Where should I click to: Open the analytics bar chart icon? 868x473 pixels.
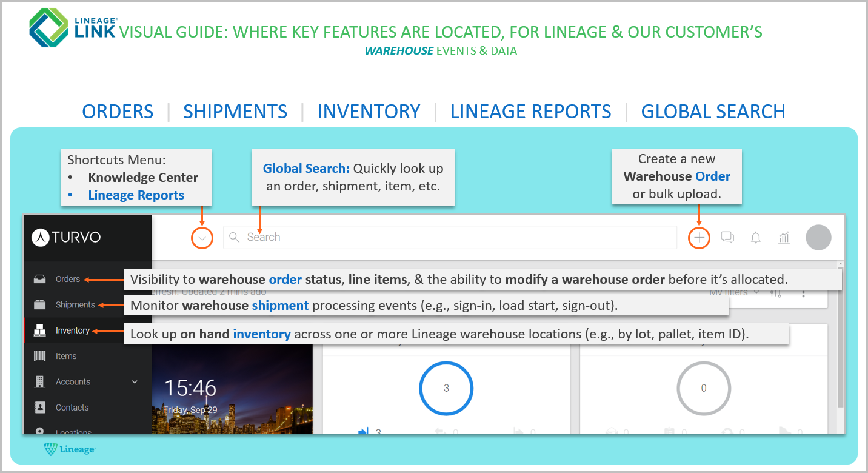[784, 238]
